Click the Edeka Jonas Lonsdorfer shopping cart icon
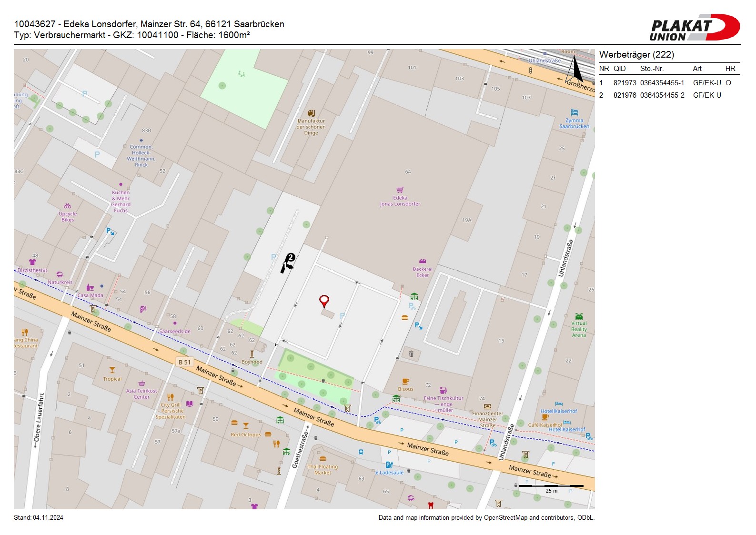Viewport: 756px width, 535px height. [400, 190]
